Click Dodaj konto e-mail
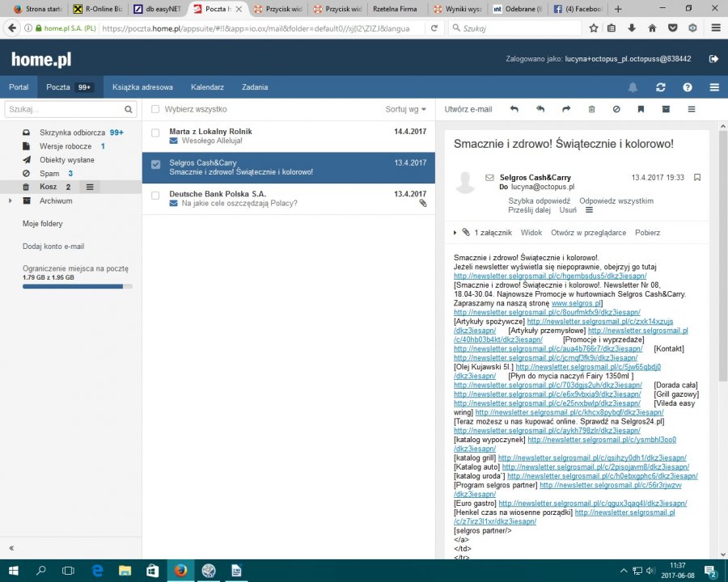 (x=53, y=247)
